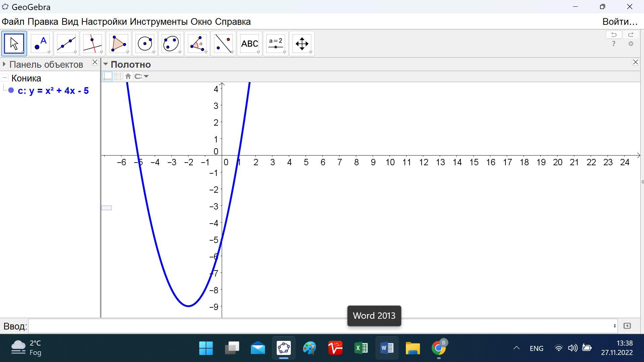Screen dimensions: 644x362
Task: Collapse the Коника tree group
Action: tap(5, 78)
